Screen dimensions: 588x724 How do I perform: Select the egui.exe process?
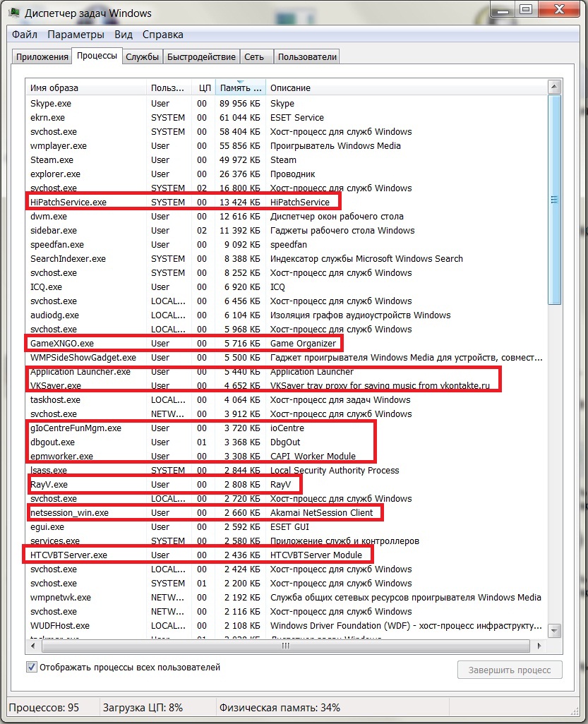(x=287, y=527)
